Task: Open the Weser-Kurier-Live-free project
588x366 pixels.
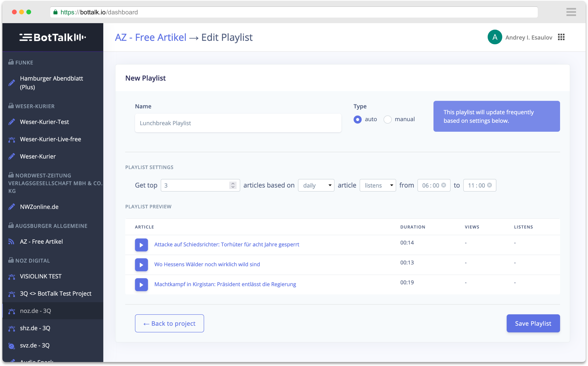Action: [x=50, y=139]
